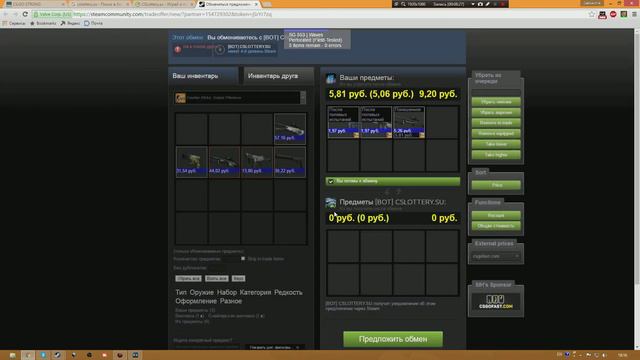Click the page vertical scrollbar
This screenshot has height=360, width=640.
637,189
